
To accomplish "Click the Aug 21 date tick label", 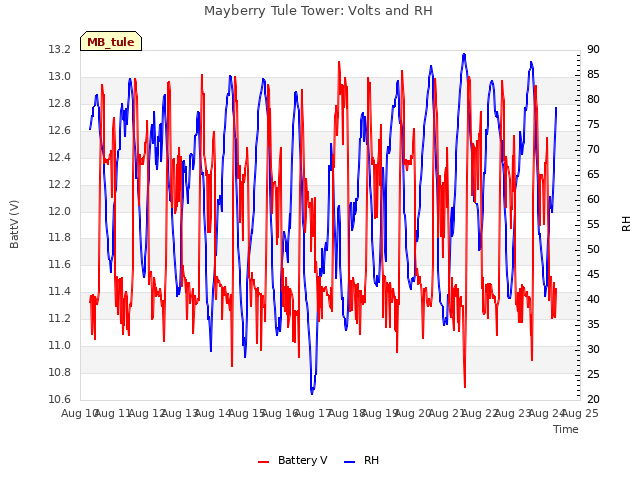I will 447,413.
